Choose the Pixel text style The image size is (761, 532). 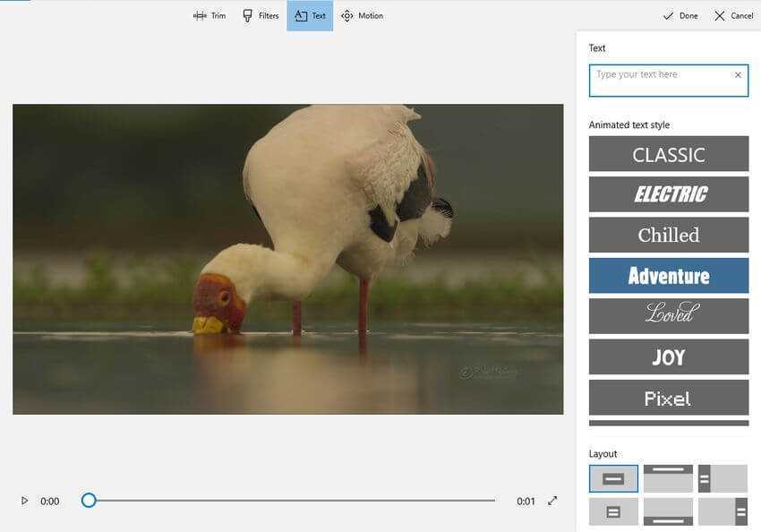click(669, 398)
